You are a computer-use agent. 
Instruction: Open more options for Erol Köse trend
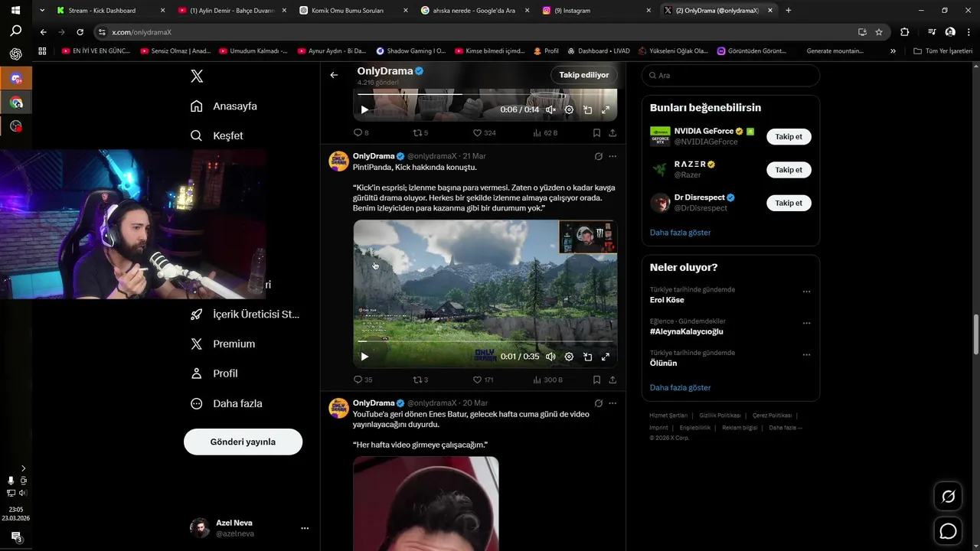click(x=806, y=292)
